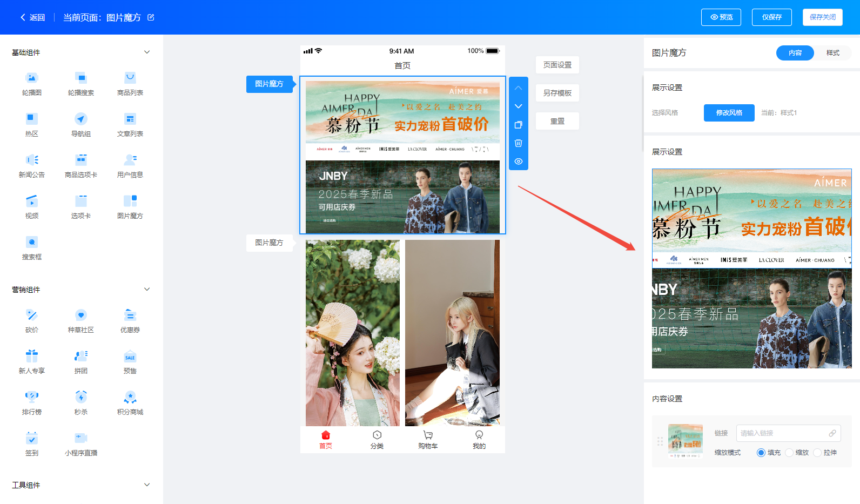This screenshot has height=504, width=860.
Task: Grab the drag handle beside thumbnail
Action: coord(660,441)
